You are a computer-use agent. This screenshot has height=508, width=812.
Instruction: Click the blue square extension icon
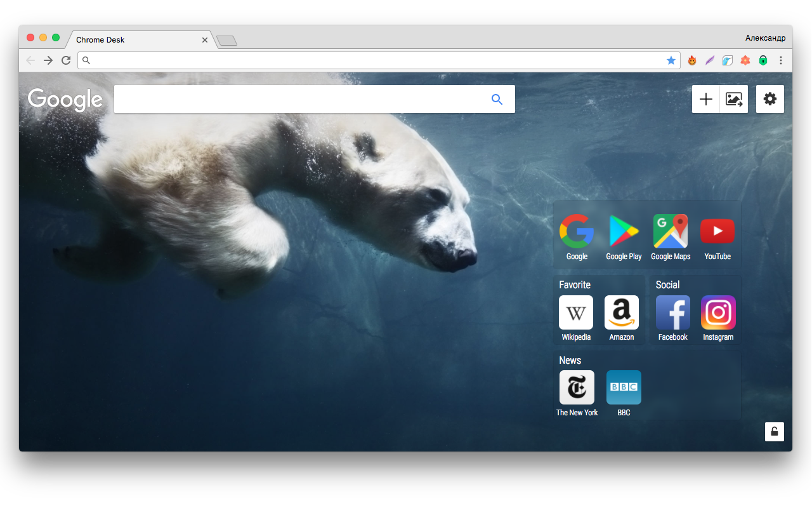click(728, 60)
